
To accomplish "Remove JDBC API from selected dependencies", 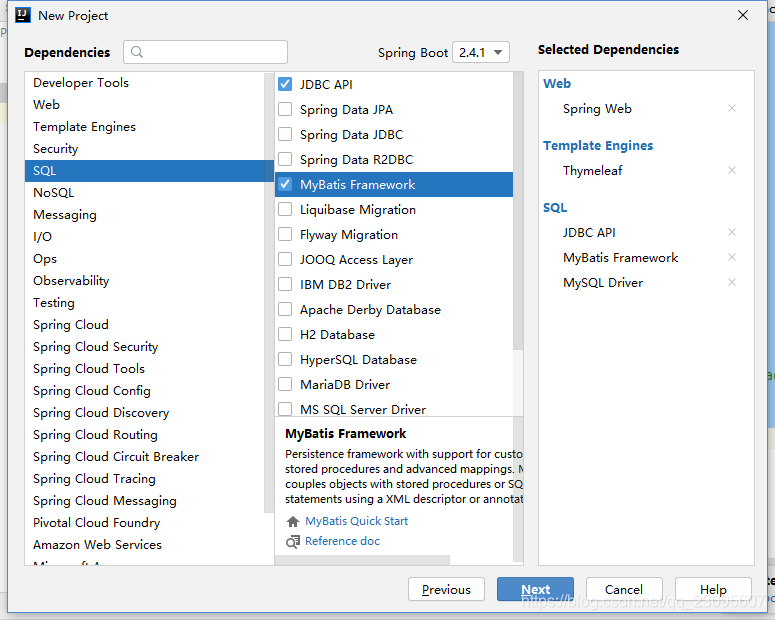I will [x=732, y=232].
